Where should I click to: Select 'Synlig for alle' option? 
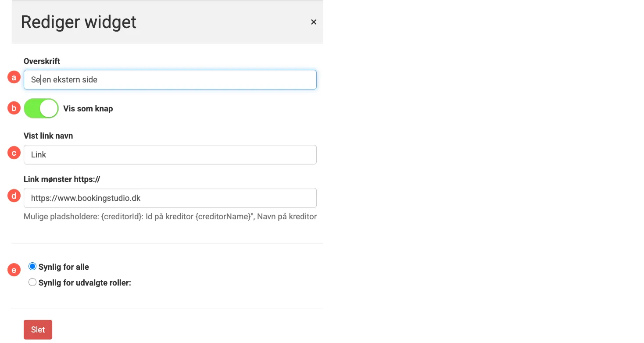point(32,266)
